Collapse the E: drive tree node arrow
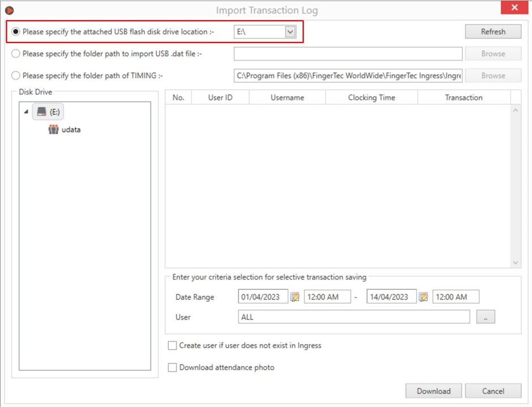 [26, 112]
